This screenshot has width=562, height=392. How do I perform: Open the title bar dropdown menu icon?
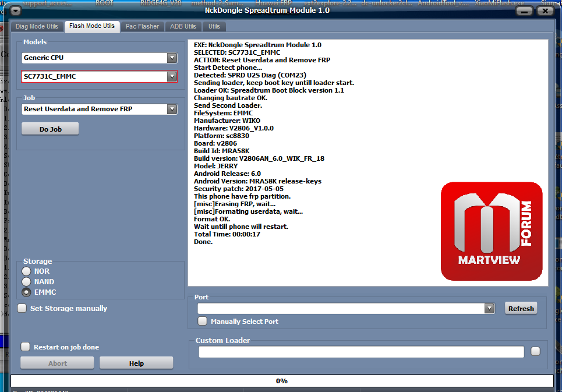15,10
